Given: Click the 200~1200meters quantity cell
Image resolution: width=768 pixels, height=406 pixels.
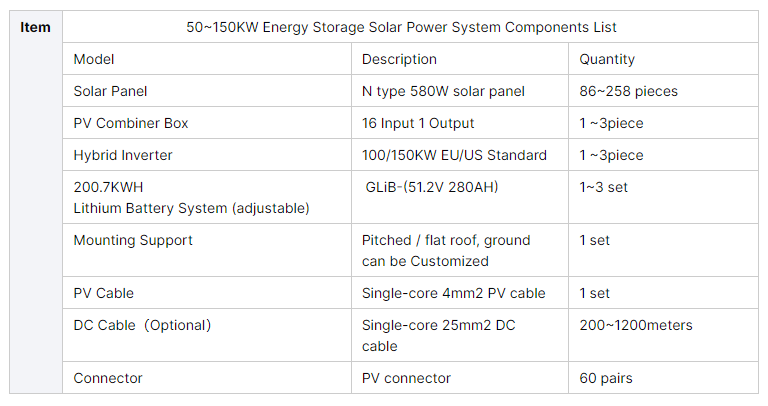Looking at the screenshot, I should 663,335.
